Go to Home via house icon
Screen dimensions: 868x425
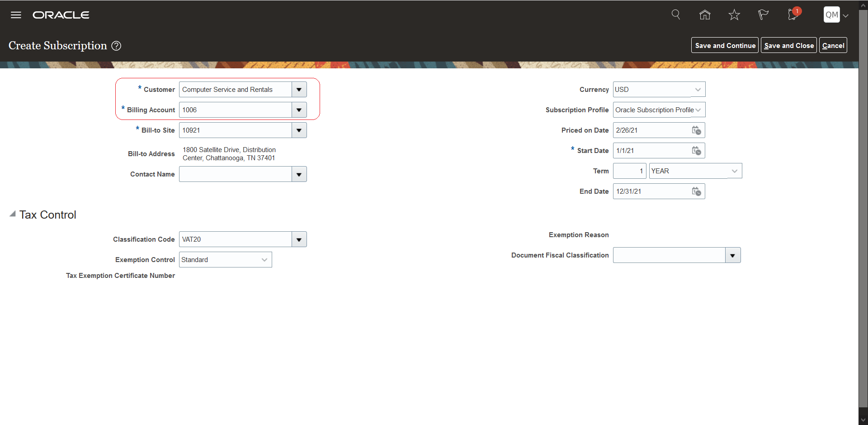tap(705, 15)
